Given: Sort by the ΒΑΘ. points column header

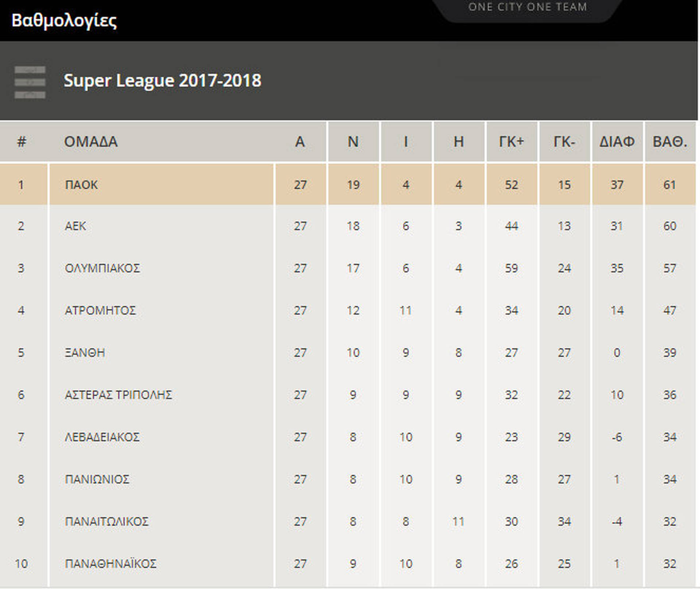Looking at the screenshot, I should pos(669,142).
